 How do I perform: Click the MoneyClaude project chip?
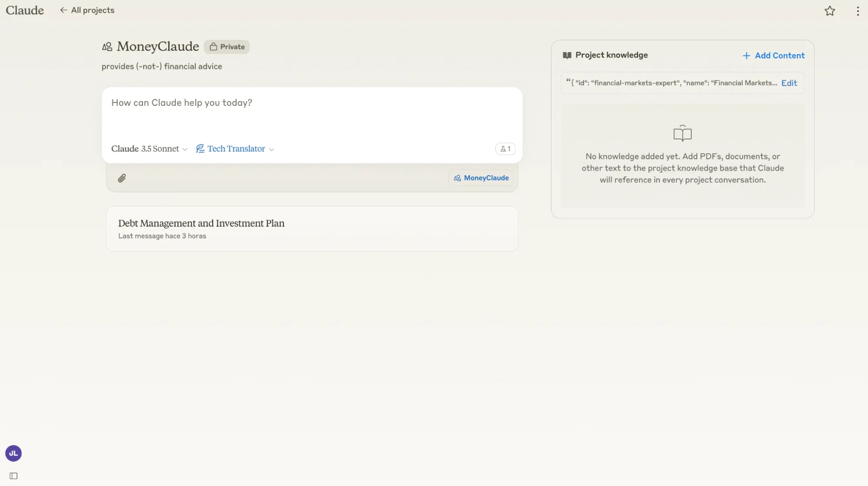[481, 178]
